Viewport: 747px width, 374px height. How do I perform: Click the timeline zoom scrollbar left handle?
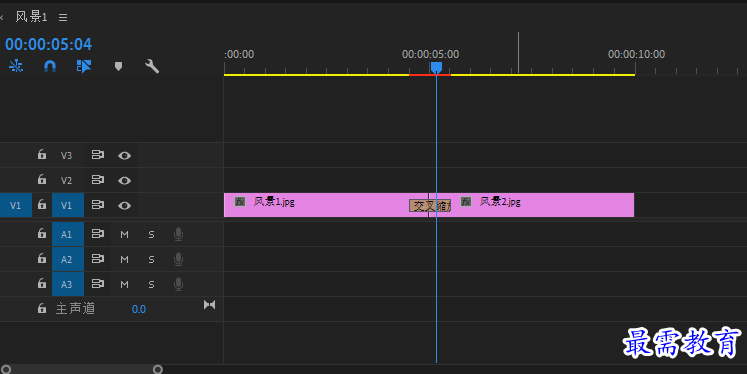[6, 369]
